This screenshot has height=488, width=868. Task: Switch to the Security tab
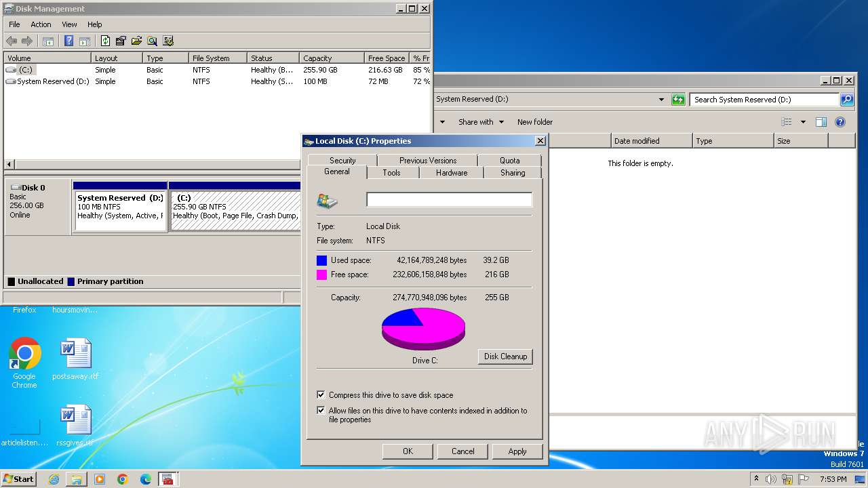point(342,160)
